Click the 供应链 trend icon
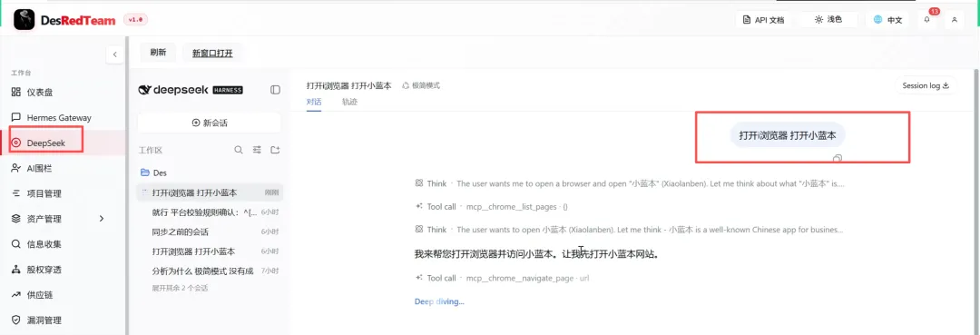 [16, 295]
